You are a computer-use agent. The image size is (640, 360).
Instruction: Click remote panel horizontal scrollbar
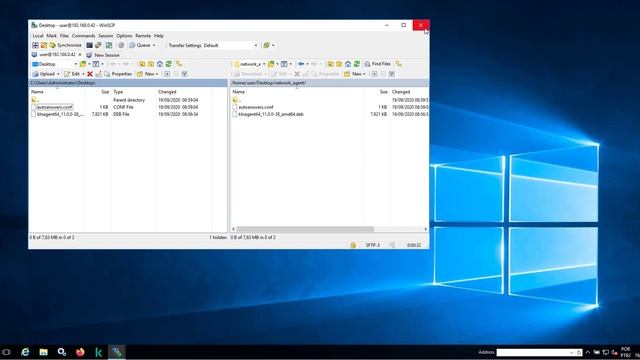[305, 229]
